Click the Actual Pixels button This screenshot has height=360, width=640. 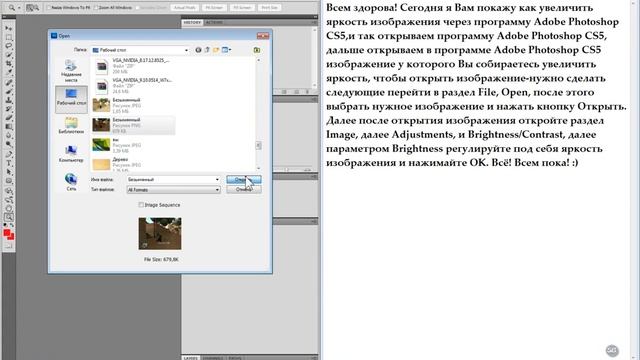tap(185, 7)
